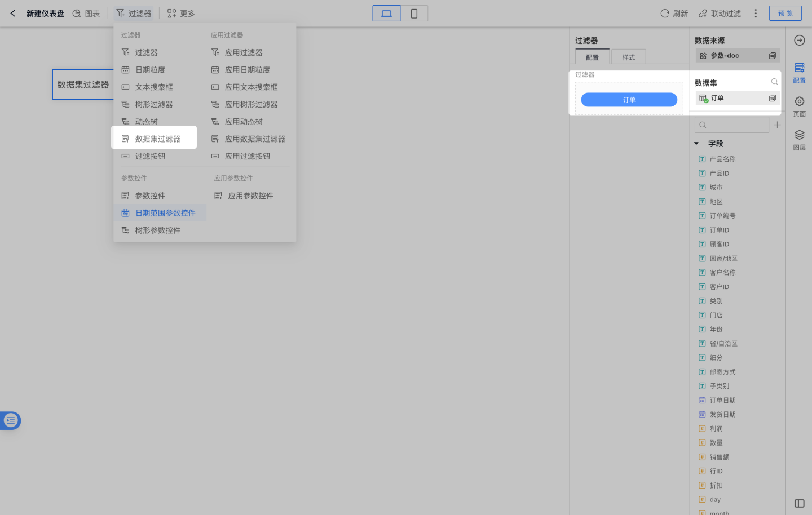
Task: Click the back arrow icon
Action: click(12, 13)
